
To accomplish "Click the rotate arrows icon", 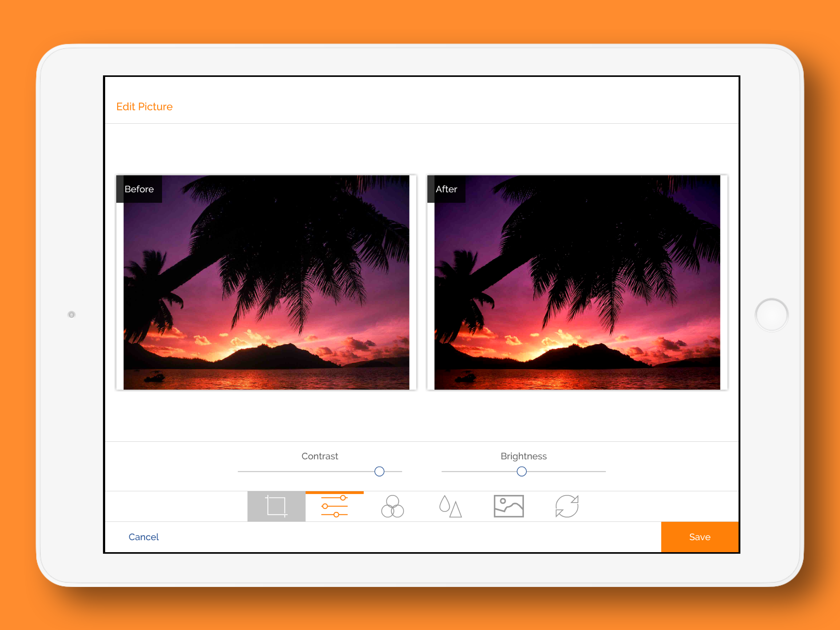I will (567, 506).
